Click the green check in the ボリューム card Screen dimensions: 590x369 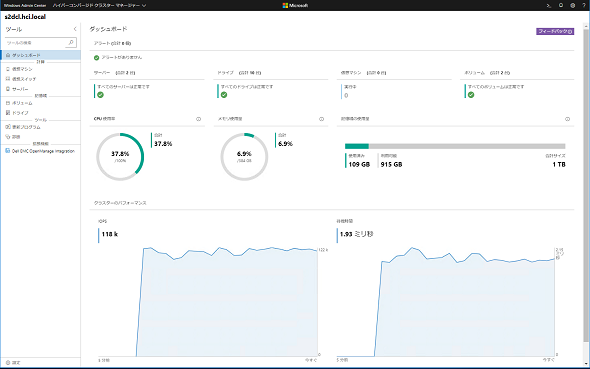tap(471, 95)
